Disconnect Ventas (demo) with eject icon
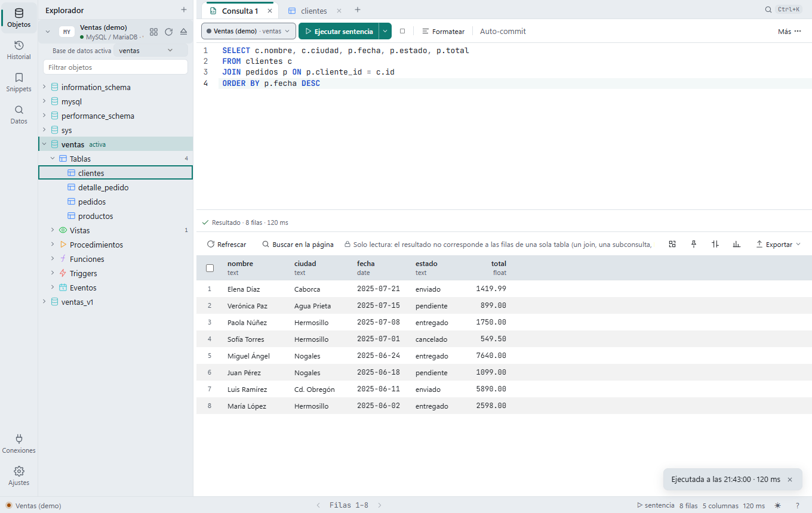The image size is (812, 513). tap(183, 32)
